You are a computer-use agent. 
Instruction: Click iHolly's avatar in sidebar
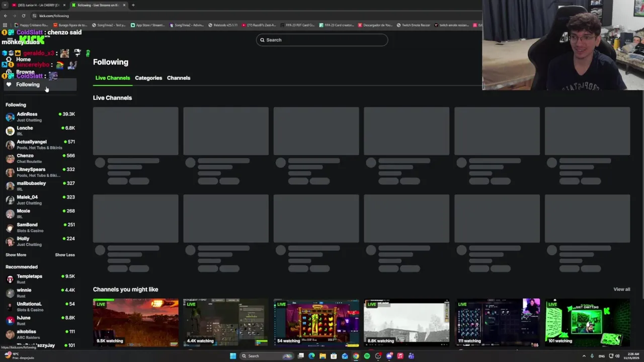point(10,241)
